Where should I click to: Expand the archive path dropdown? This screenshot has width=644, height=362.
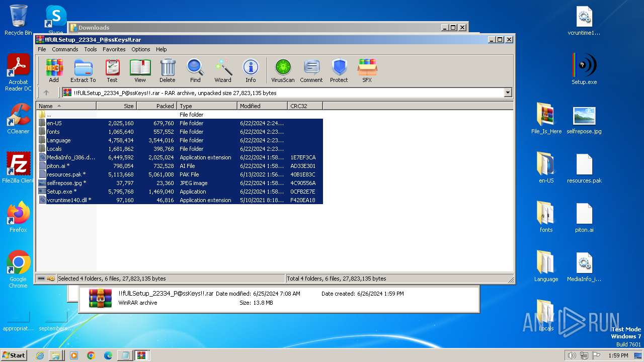point(508,93)
